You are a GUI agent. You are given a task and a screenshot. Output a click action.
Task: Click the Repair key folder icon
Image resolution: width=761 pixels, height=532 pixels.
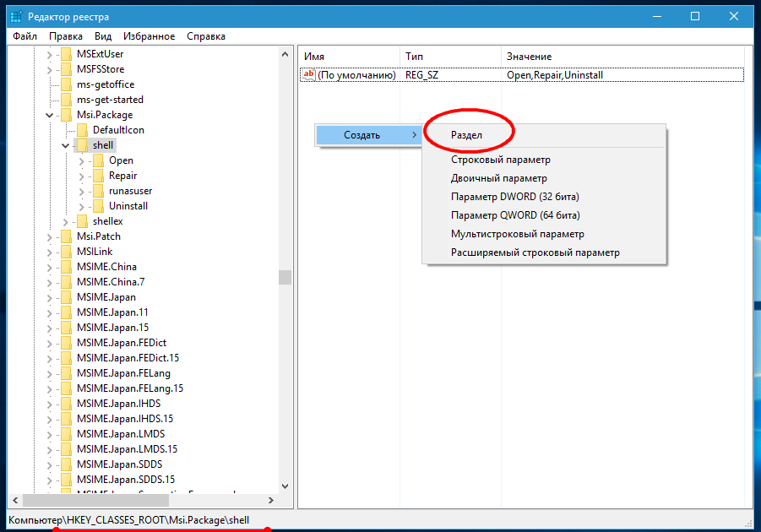pos(99,176)
